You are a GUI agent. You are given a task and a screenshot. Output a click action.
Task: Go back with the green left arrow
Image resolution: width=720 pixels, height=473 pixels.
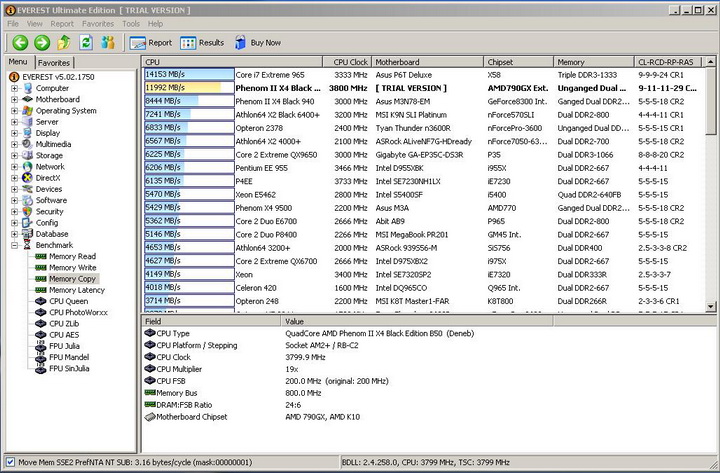[20, 43]
